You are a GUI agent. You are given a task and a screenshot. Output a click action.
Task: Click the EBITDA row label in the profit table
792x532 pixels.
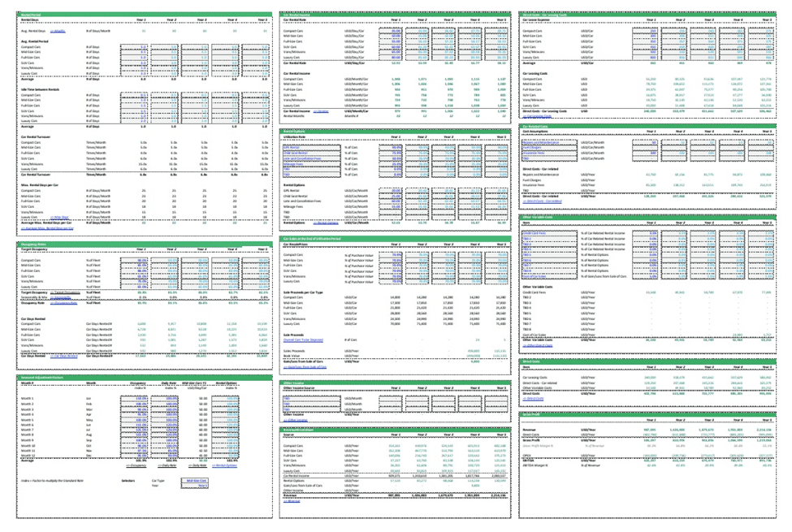[528, 461]
